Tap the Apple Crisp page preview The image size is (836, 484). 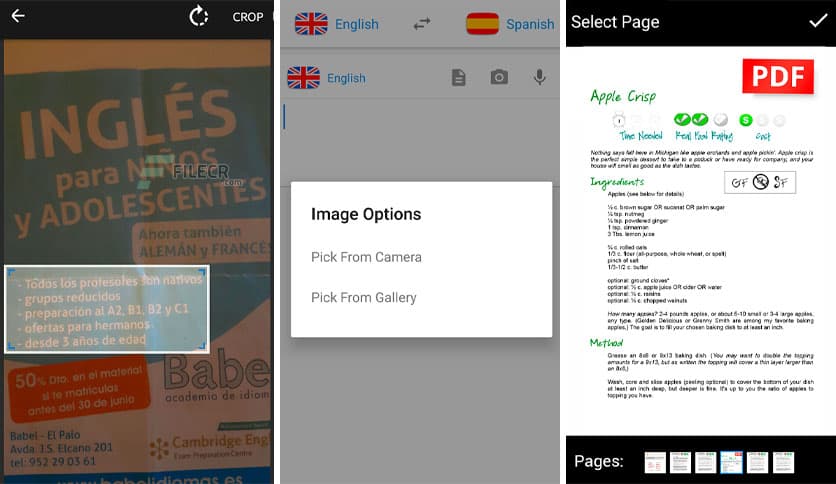(701, 241)
